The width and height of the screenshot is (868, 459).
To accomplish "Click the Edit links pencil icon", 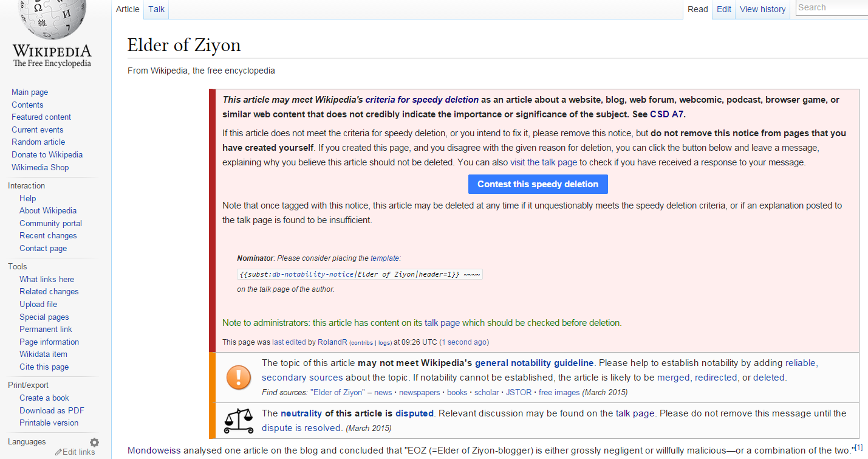I will pos(58,452).
